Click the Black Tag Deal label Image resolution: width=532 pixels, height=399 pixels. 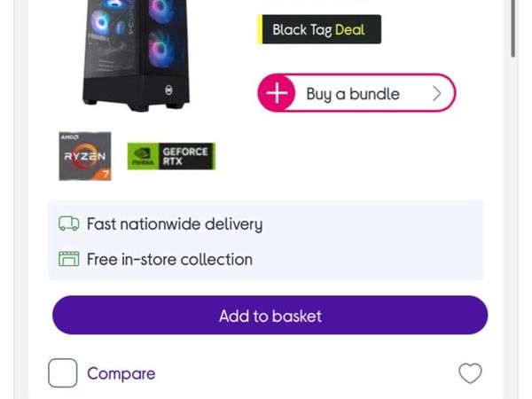pyautogui.click(x=319, y=29)
